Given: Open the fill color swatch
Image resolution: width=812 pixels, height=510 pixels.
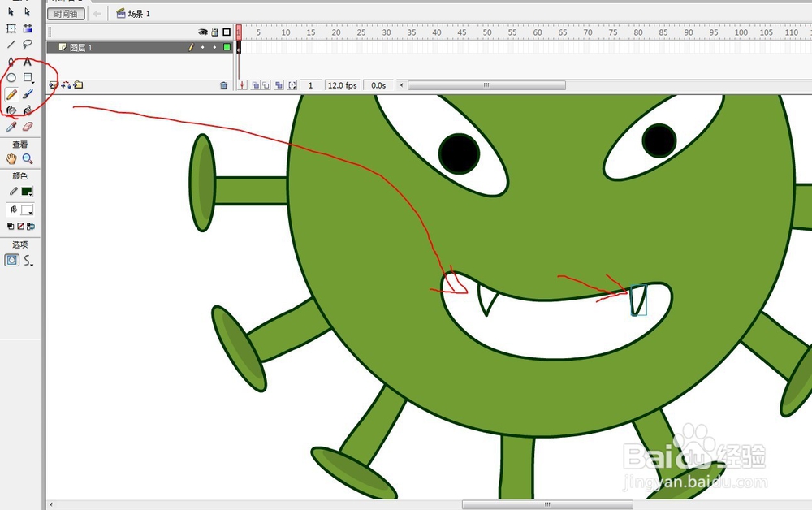Looking at the screenshot, I should (x=27, y=210).
